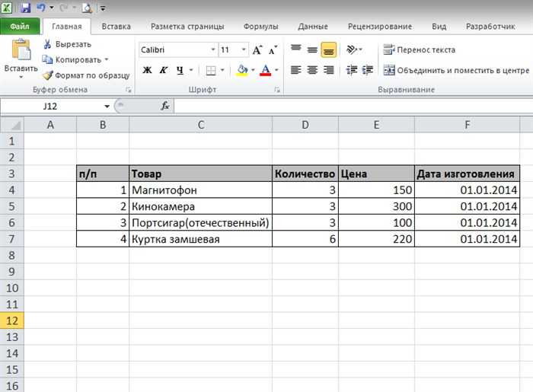Viewport: 533px width, 392px height.
Task: Toggle Align Text Left
Action: click(x=295, y=70)
